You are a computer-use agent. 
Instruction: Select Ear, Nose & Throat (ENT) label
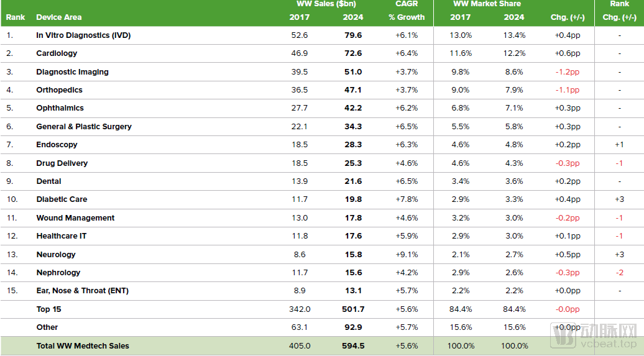[82, 291]
